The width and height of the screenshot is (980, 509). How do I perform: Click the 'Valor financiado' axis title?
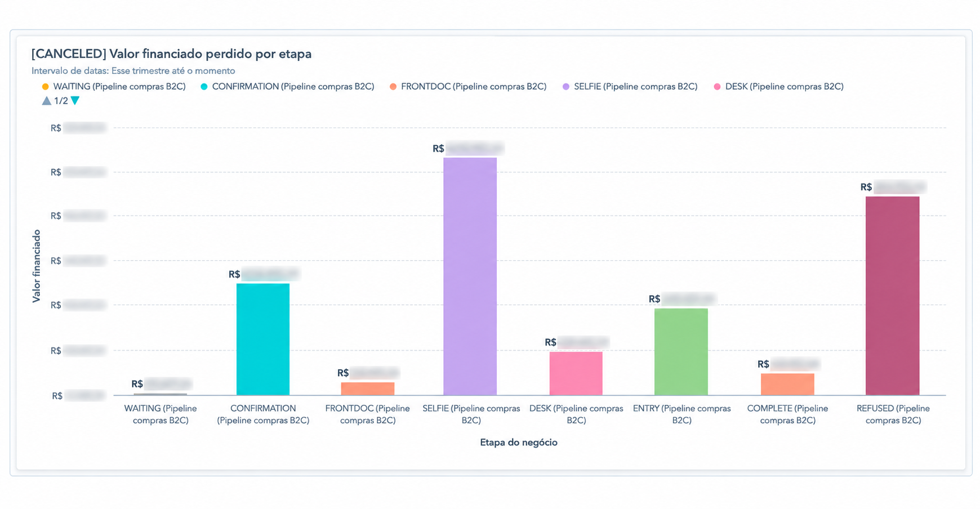[37, 266]
